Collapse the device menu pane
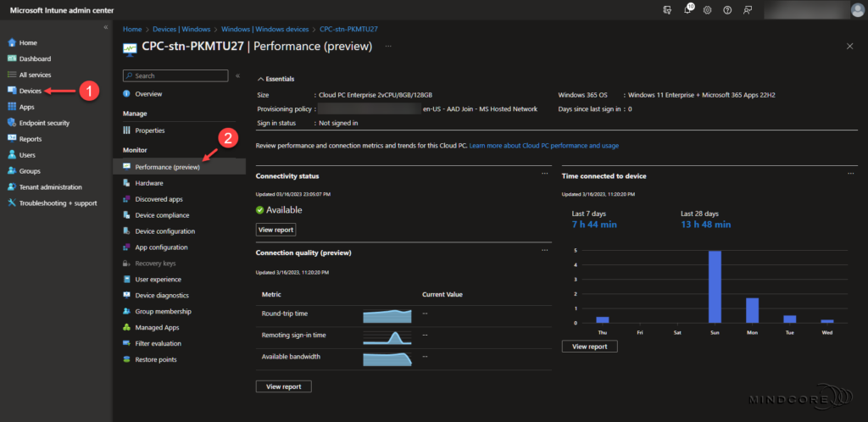This screenshot has height=422, width=868. [237, 75]
